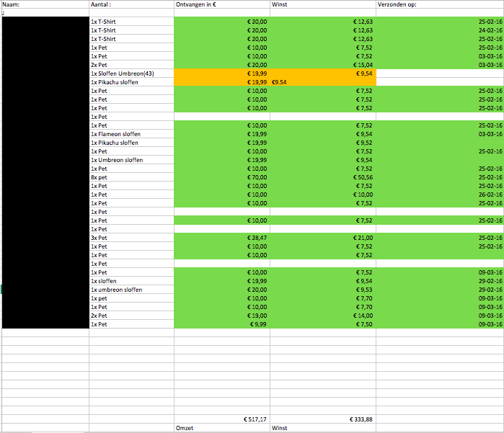Click the '€ 14,00' profit cell

(x=323, y=316)
